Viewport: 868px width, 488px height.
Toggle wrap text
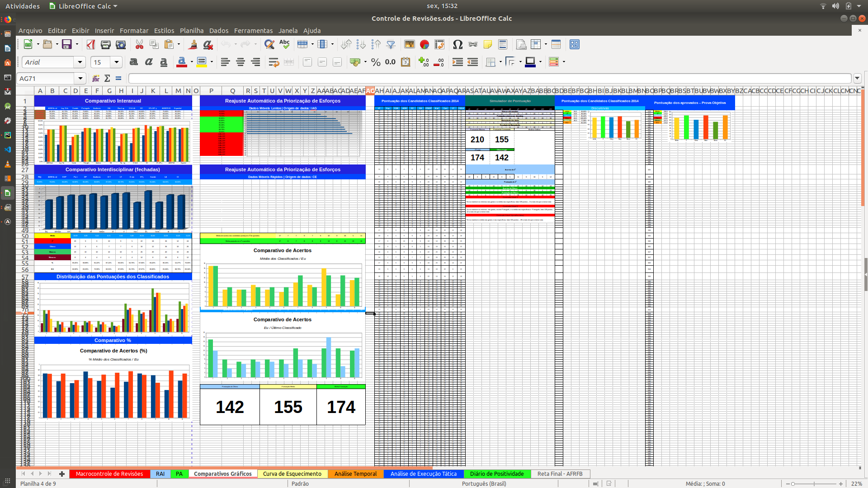[x=274, y=62]
